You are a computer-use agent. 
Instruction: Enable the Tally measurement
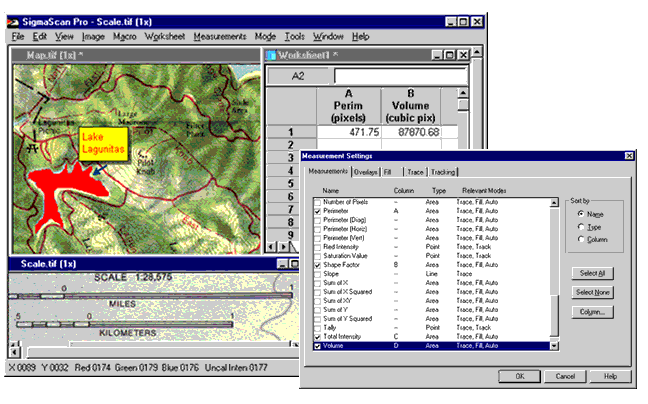[317, 328]
